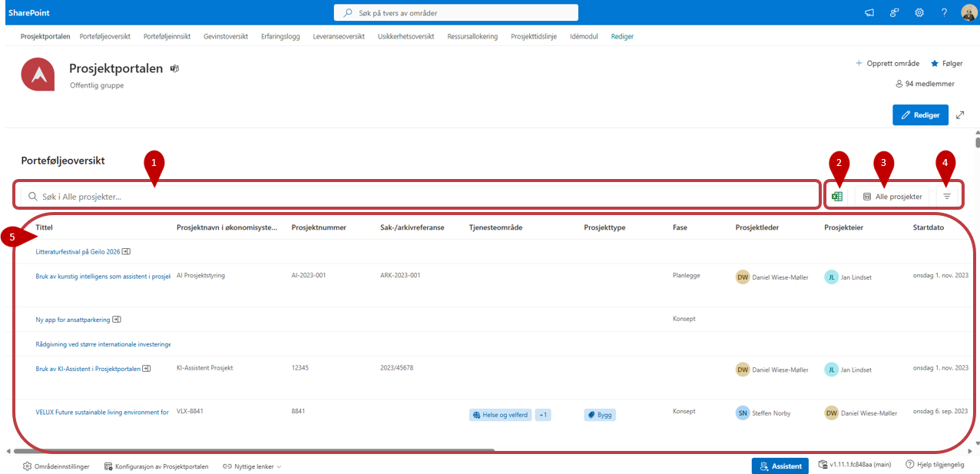Click the expand to full-screen arrow icon
This screenshot has height=474, width=980.
tap(961, 115)
